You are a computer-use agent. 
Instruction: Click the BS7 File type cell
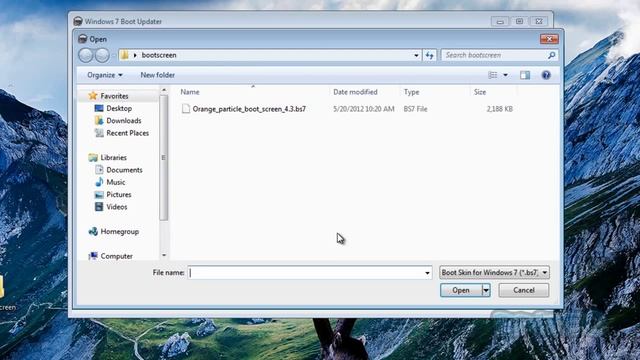coord(416,109)
